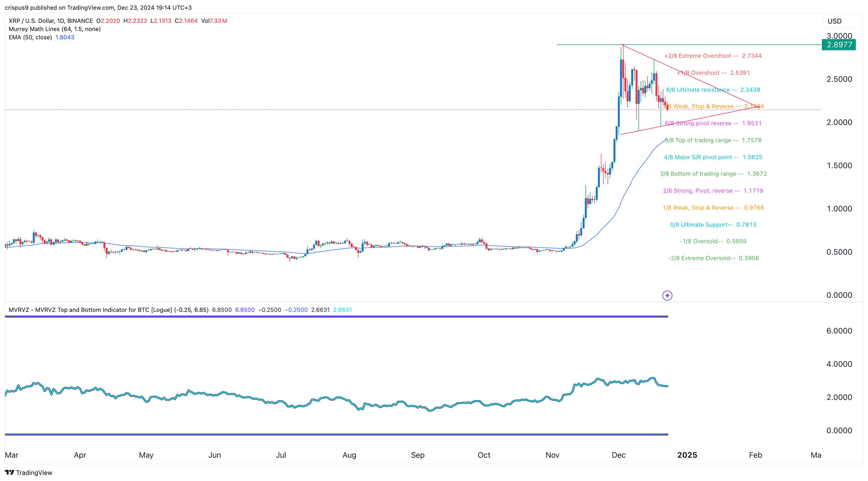Image resolution: width=868 pixels, height=481 pixels.
Task: Click the TradingView logo at bottom
Action: coord(29,473)
